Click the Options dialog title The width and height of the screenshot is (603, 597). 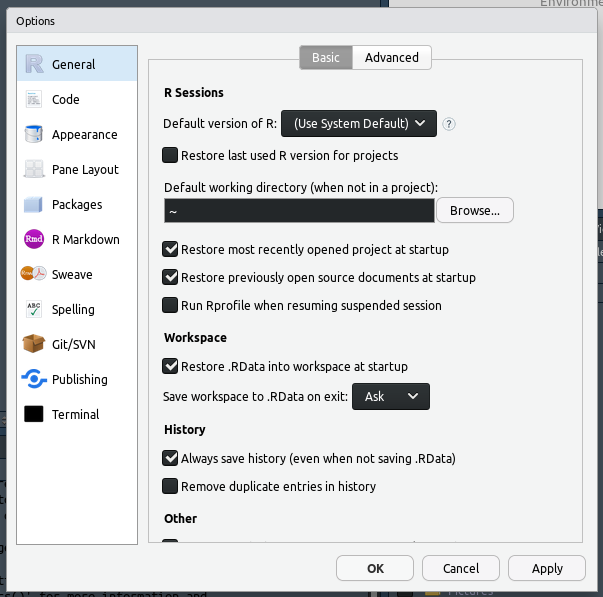35,21
